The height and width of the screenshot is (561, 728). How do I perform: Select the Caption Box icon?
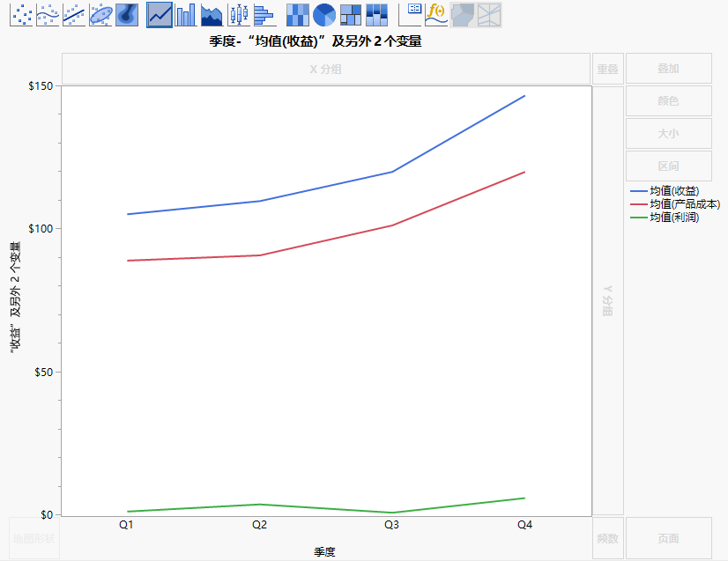410,15
